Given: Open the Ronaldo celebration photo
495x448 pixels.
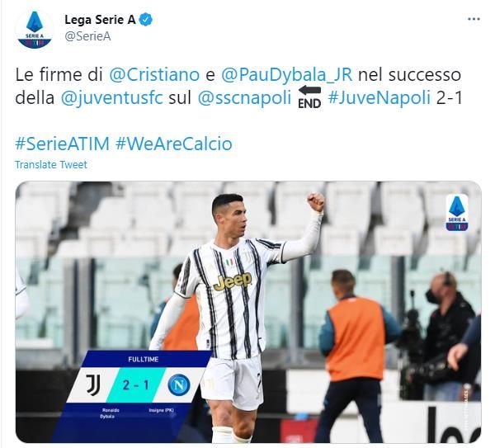Looking at the screenshot, I should (x=248, y=312).
